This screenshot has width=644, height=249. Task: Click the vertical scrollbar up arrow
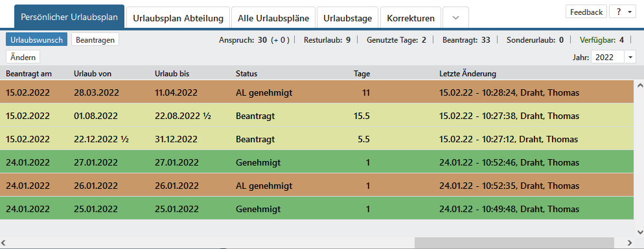[639, 86]
